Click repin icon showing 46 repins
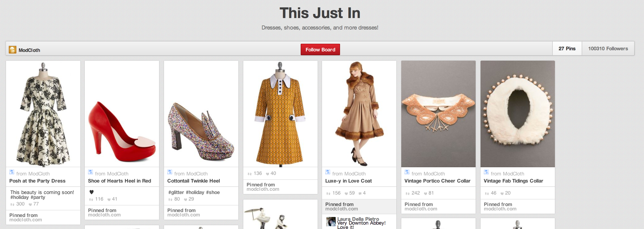 click(x=487, y=193)
